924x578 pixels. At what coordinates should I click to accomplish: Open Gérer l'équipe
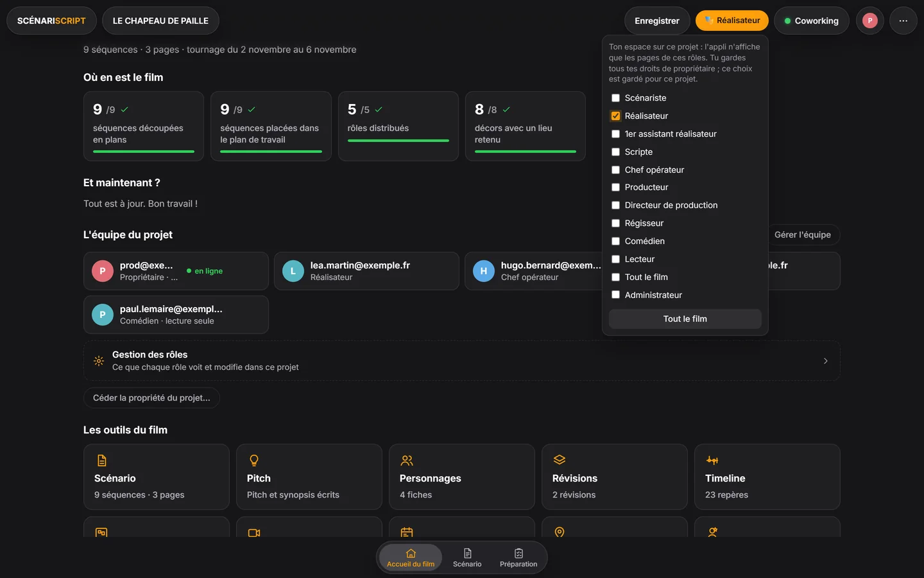(803, 235)
